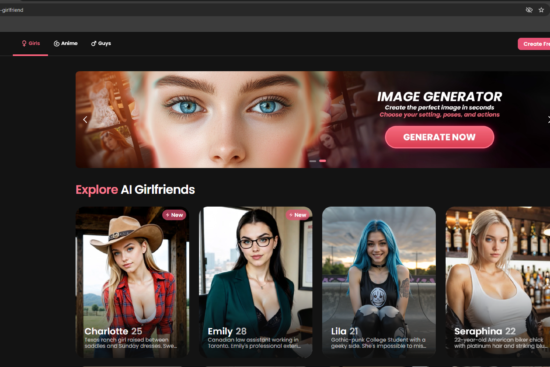Open the Guys tab

(x=101, y=44)
